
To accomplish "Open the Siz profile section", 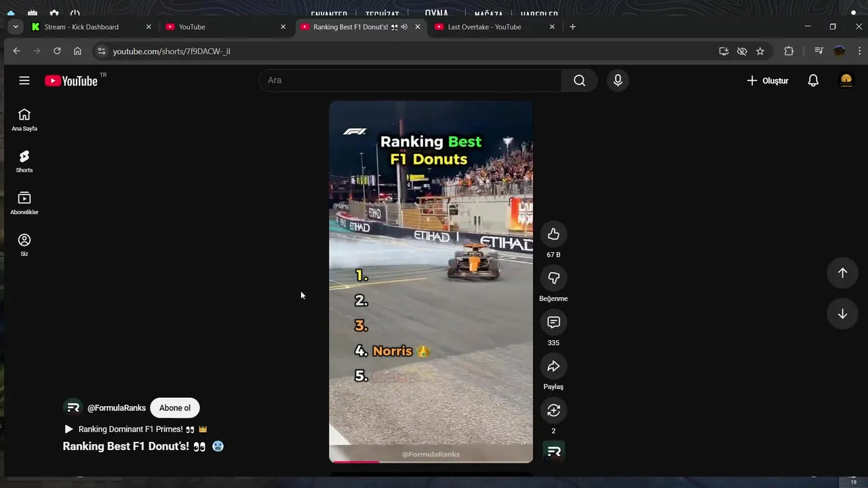I will tap(24, 245).
